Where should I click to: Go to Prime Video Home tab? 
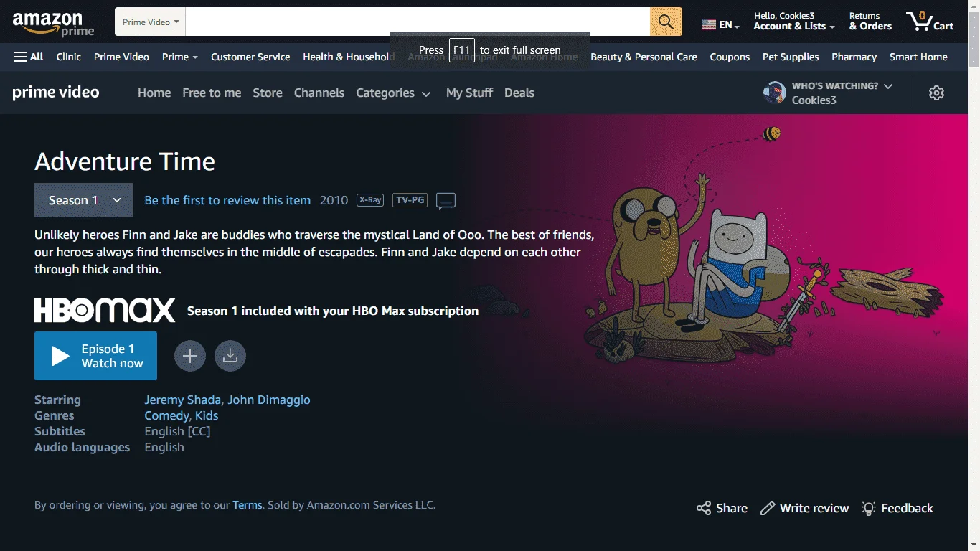(154, 93)
